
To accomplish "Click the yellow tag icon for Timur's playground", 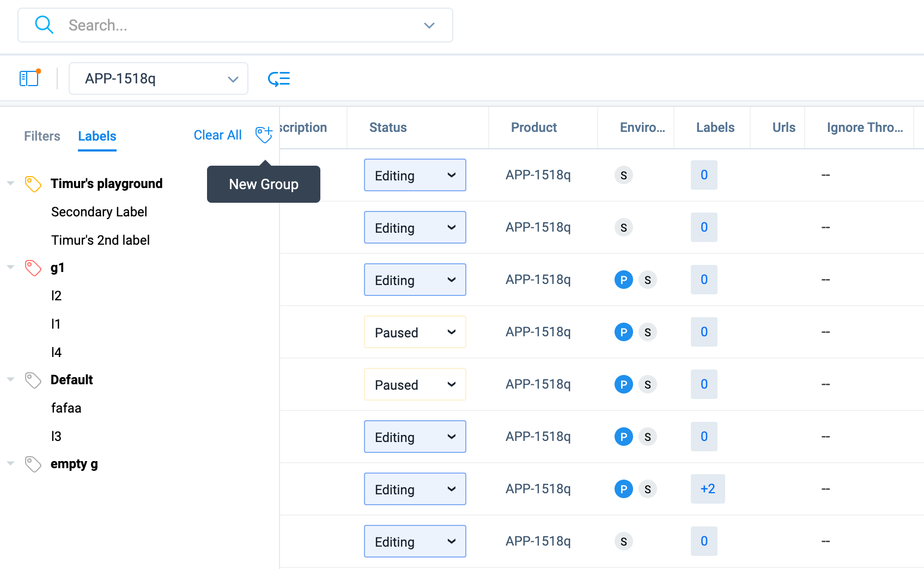I will click(x=33, y=184).
